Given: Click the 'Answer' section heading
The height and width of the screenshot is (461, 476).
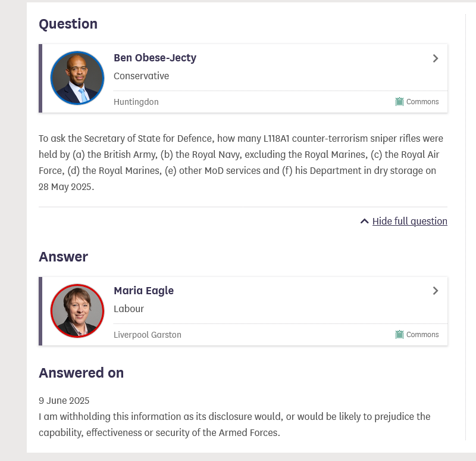Looking at the screenshot, I should (x=63, y=257).
